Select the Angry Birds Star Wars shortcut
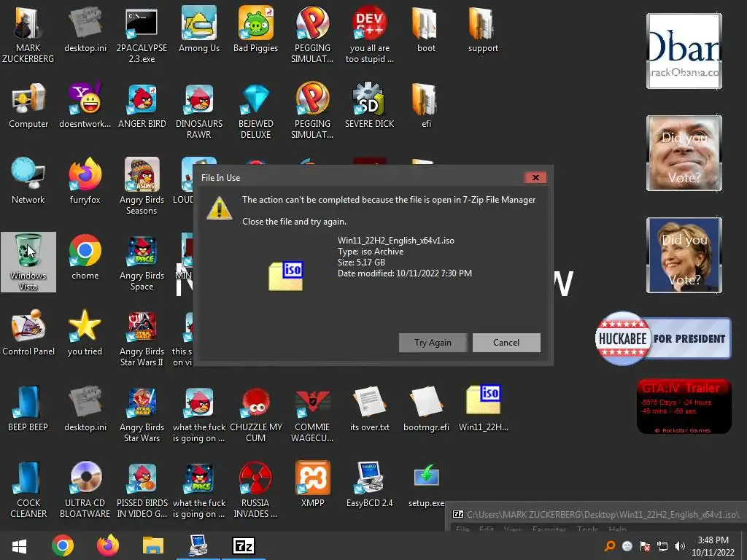 coord(142,414)
